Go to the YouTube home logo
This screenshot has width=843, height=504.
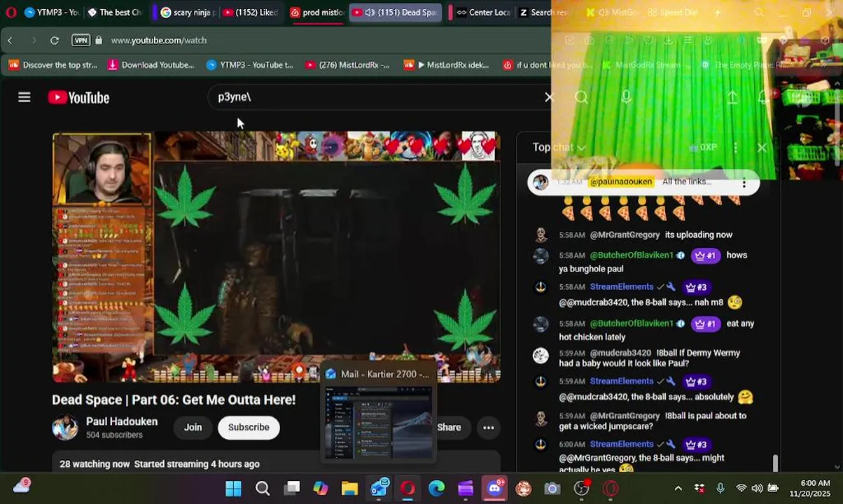tap(78, 97)
